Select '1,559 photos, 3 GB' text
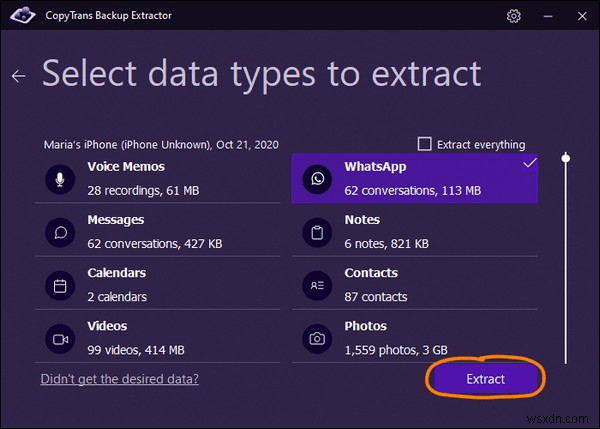The width and height of the screenshot is (600, 429). tap(396, 350)
